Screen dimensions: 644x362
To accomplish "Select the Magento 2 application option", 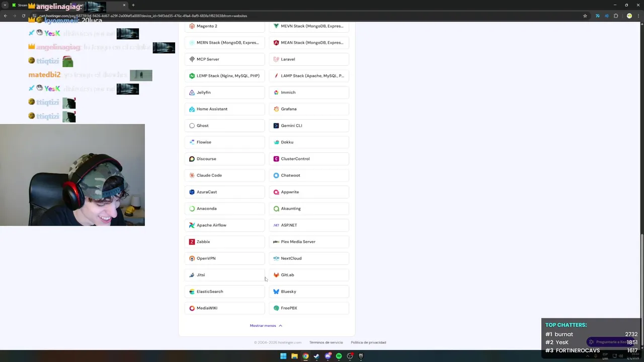I will (x=225, y=26).
